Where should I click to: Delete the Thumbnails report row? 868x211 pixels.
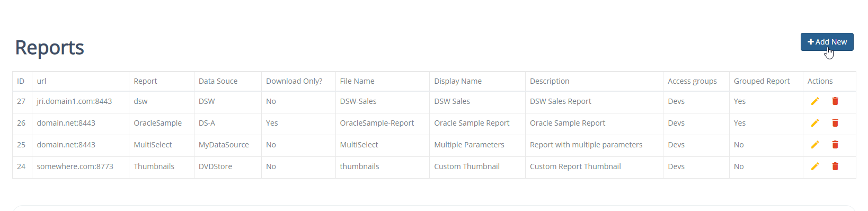click(x=835, y=166)
